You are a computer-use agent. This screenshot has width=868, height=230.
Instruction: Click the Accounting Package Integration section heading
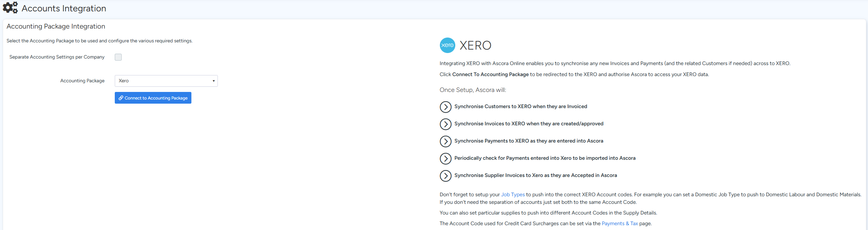(x=56, y=27)
